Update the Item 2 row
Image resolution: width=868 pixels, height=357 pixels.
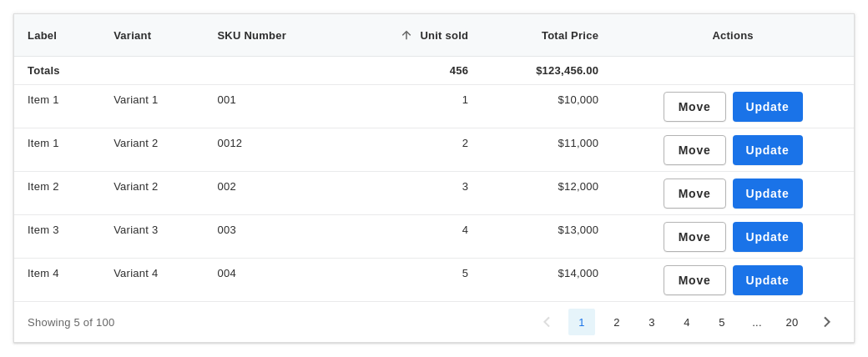[x=768, y=194]
